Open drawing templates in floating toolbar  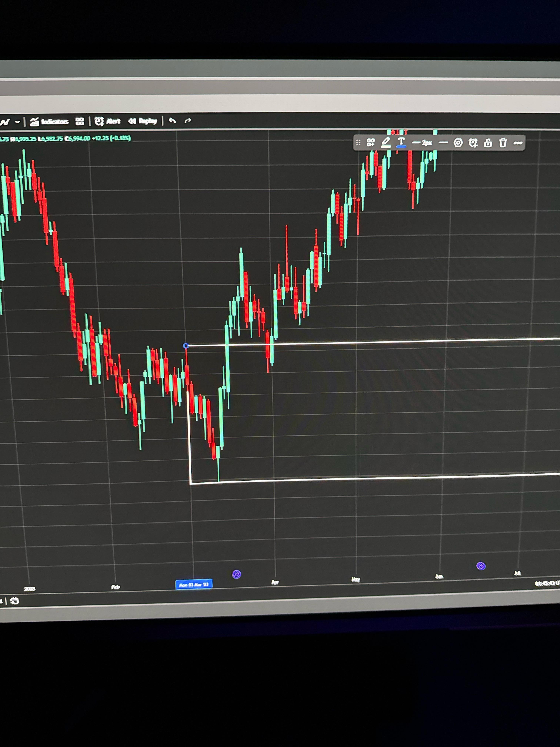tap(371, 142)
